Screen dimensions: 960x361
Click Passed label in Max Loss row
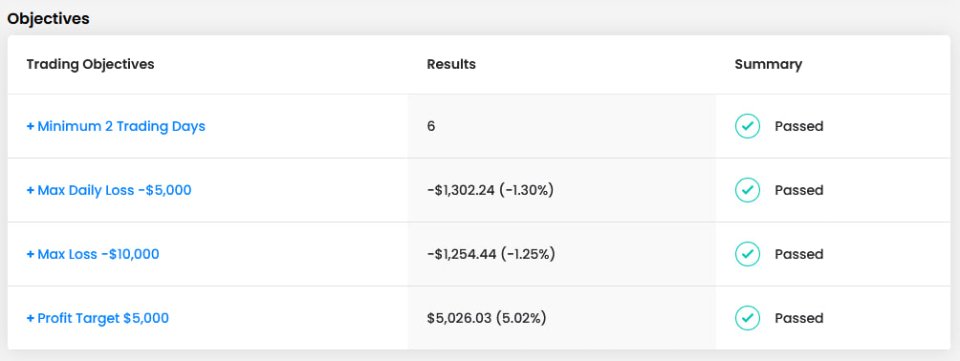799,254
